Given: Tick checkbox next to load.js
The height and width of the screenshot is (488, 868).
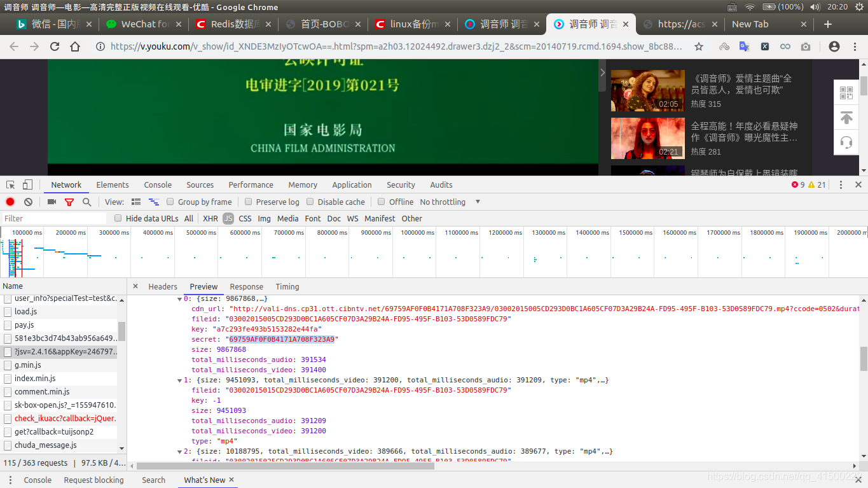Looking at the screenshot, I should coord(8,312).
